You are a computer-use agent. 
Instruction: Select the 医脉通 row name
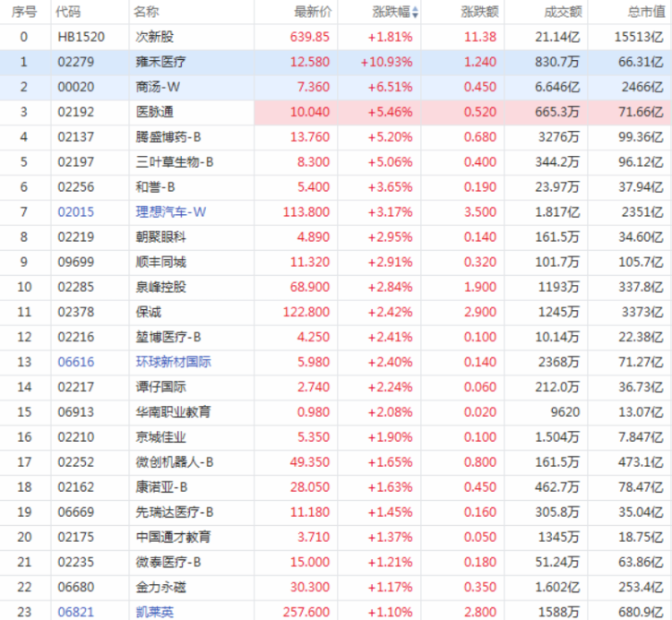pyautogui.click(x=155, y=112)
